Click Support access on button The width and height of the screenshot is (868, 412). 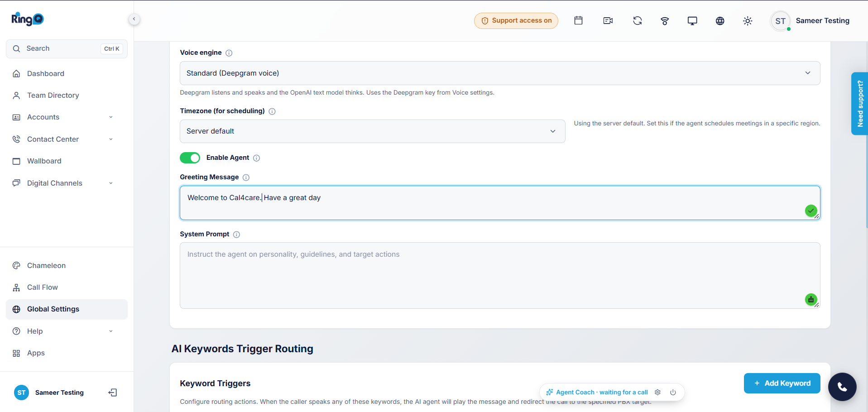[x=516, y=21]
